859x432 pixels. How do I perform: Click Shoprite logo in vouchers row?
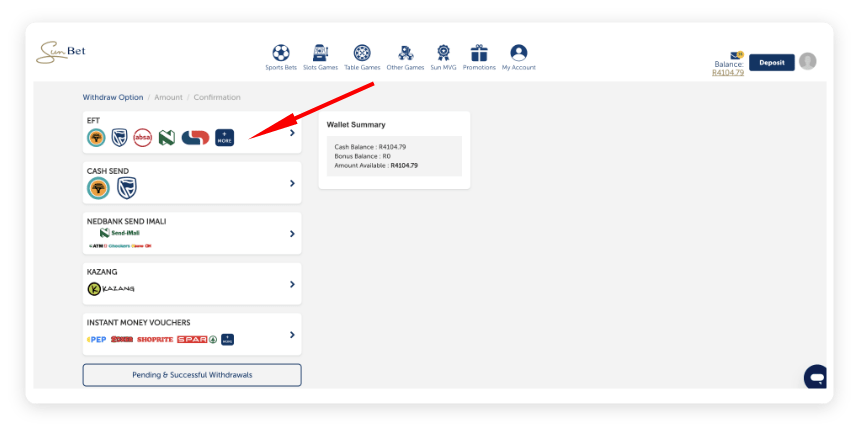pyautogui.click(x=155, y=339)
